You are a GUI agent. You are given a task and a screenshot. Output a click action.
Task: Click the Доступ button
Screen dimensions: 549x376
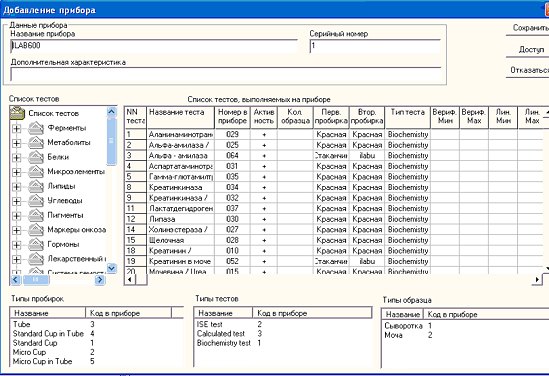529,50
